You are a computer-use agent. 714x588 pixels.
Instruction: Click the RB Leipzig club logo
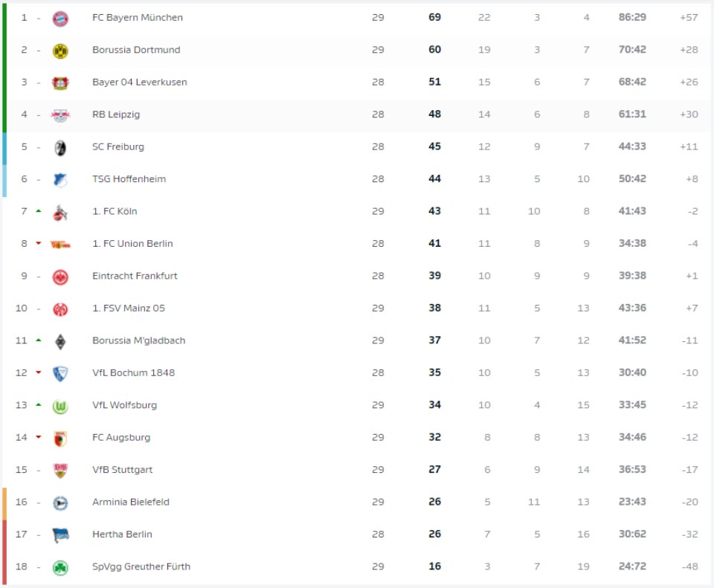(60, 115)
